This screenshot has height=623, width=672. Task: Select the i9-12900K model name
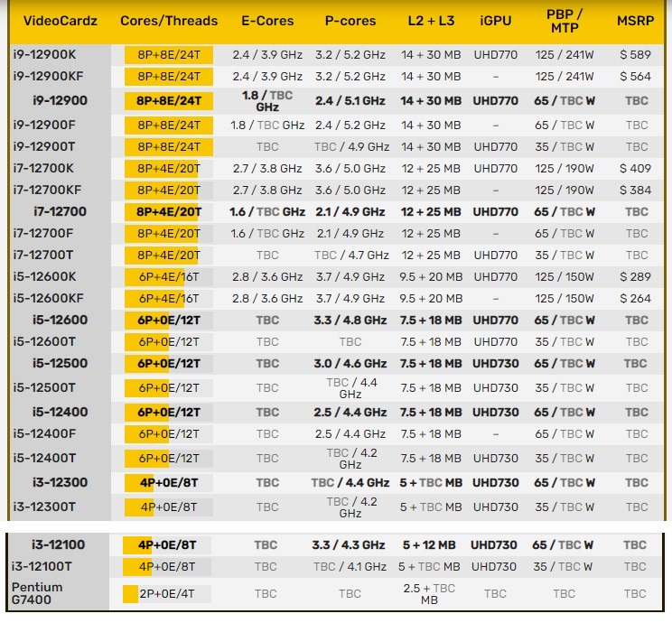click(44, 54)
